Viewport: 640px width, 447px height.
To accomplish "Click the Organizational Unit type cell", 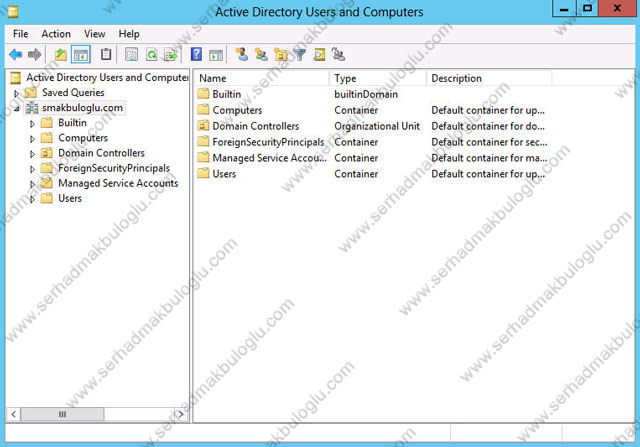I will tap(377, 126).
